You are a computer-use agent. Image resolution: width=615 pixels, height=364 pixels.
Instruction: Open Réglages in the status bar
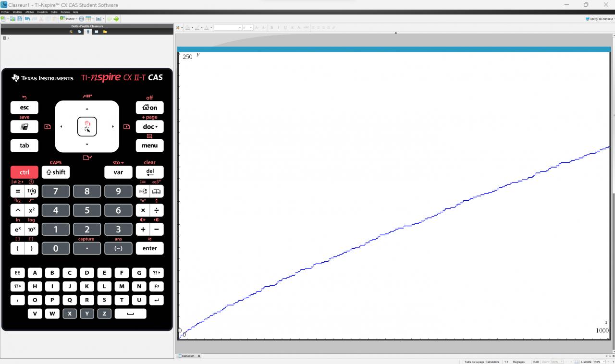pos(518,362)
